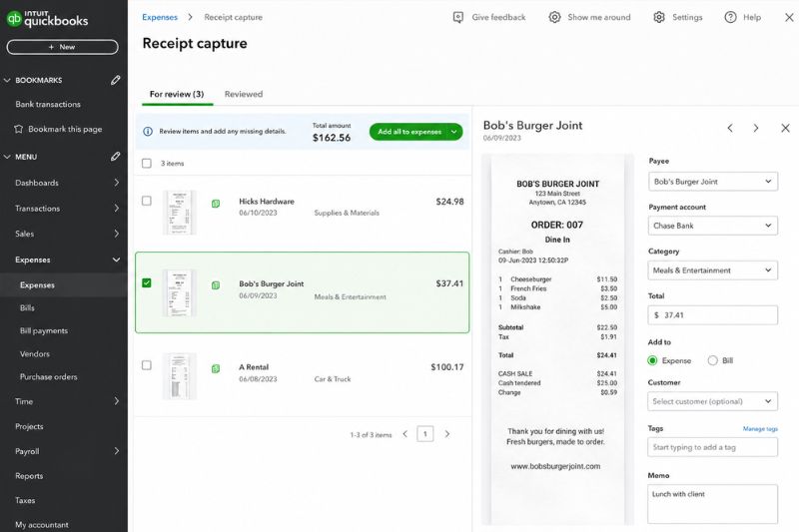Select the Bill radio button
The height and width of the screenshot is (532, 799).
click(712, 360)
